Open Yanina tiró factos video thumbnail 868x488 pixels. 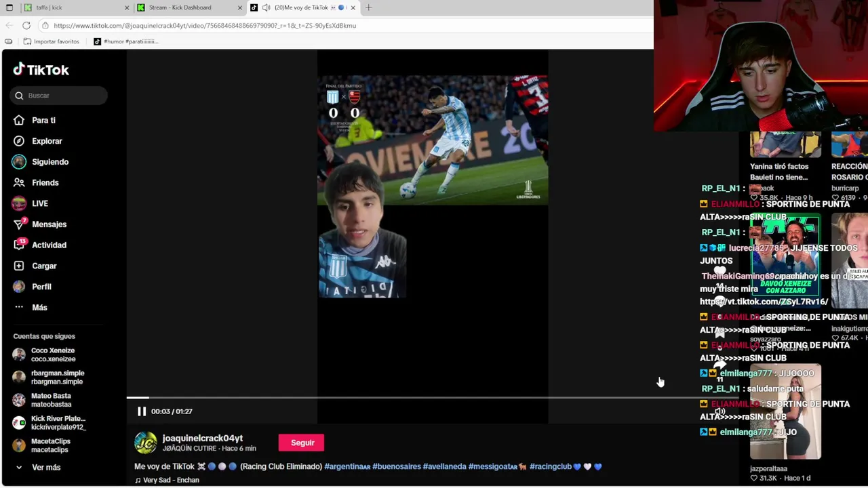(x=785, y=145)
